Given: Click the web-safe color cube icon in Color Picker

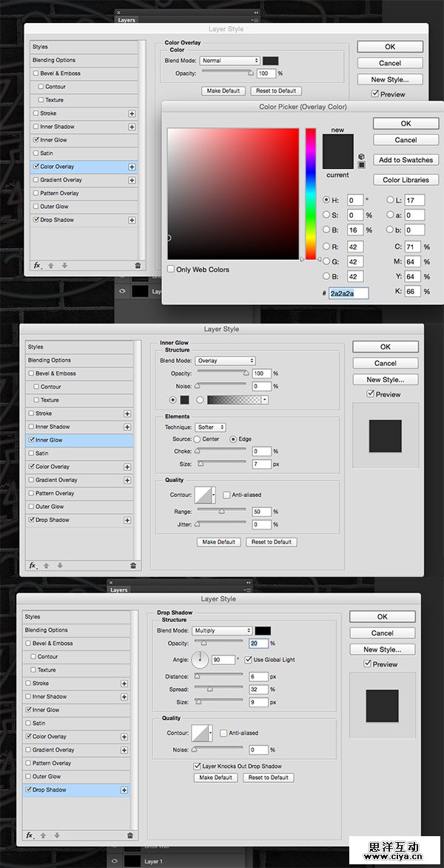Looking at the screenshot, I should pyautogui.click(x=361, y=156).
